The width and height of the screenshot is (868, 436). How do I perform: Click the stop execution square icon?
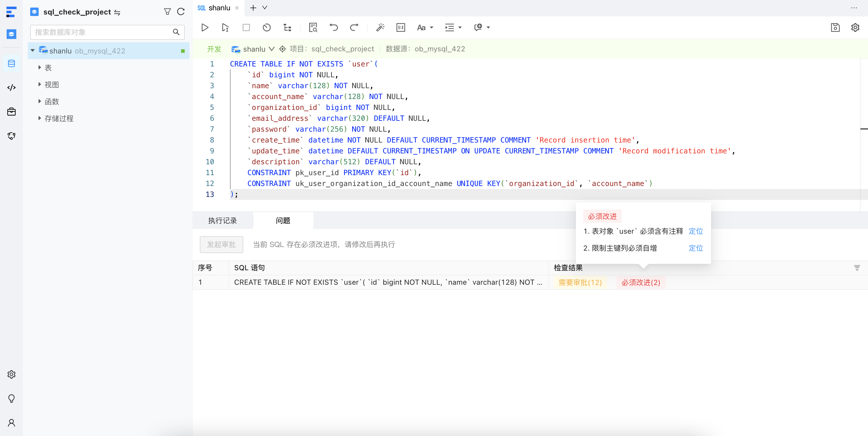(246, 27)
